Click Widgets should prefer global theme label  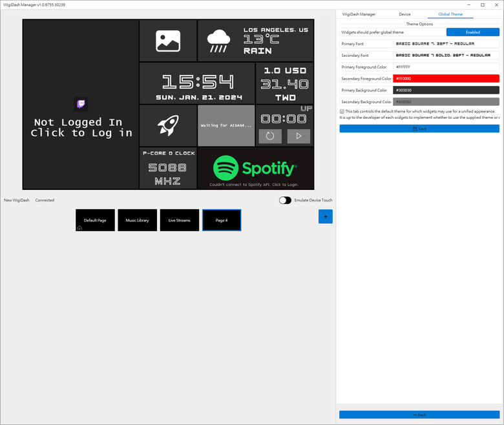[372, 32]
